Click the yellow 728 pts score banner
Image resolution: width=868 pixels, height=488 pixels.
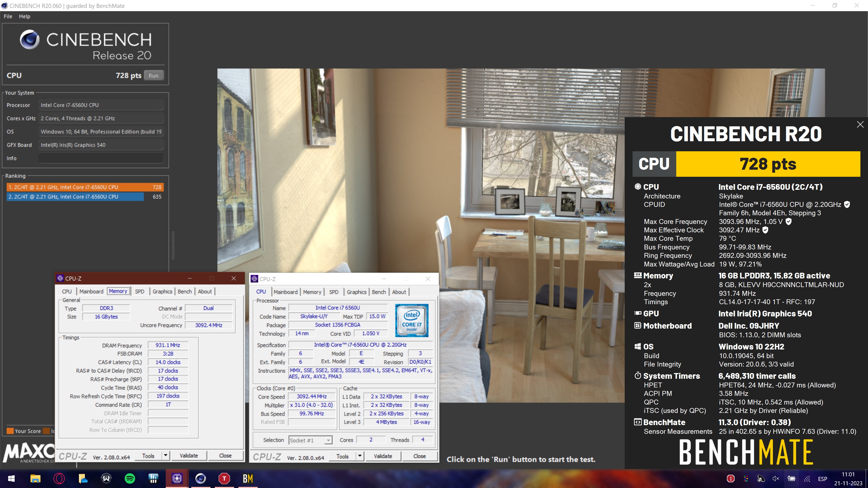point(768,164)
